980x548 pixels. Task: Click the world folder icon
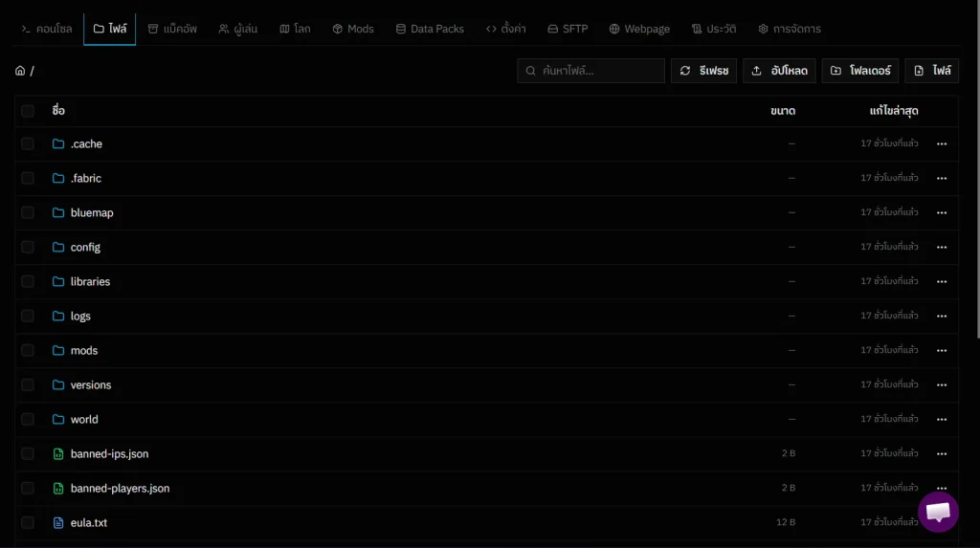click(58, 420)
